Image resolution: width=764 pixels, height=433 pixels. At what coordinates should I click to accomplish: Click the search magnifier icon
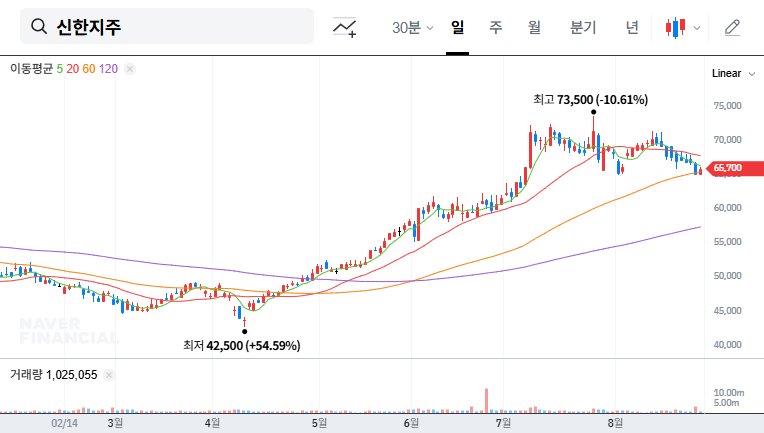(x=38, y=26)
